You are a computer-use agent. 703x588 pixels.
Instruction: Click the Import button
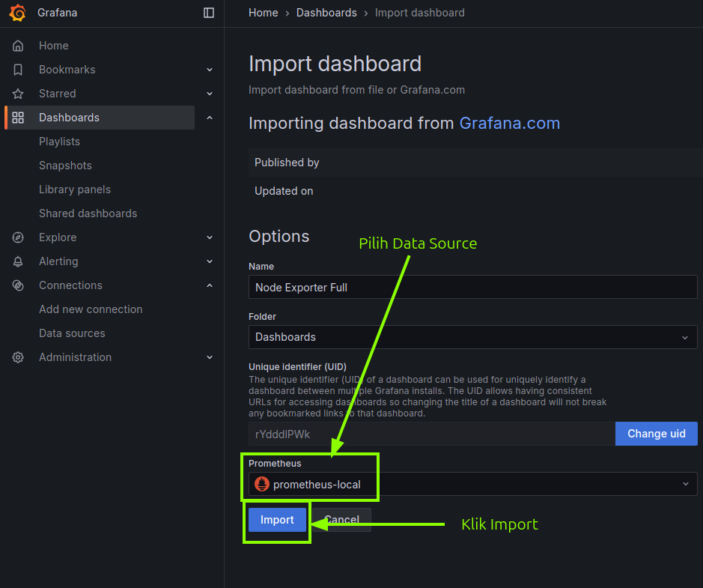click(277, 520)
